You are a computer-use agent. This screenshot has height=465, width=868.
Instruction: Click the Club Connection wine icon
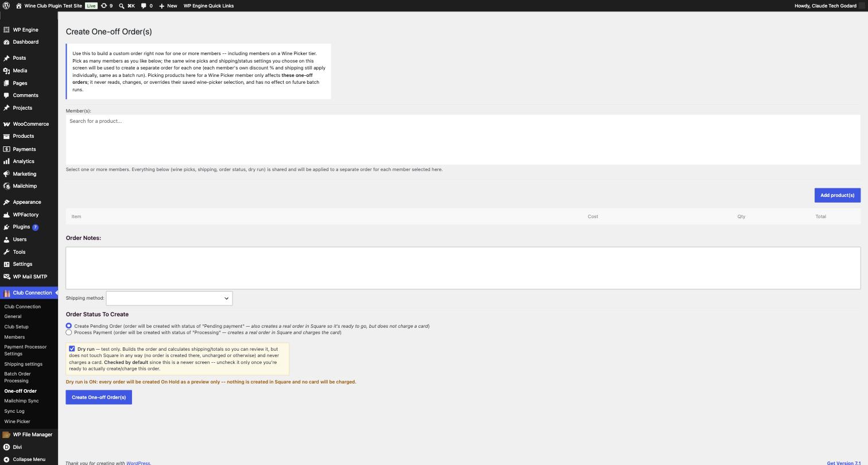[6, 293]
